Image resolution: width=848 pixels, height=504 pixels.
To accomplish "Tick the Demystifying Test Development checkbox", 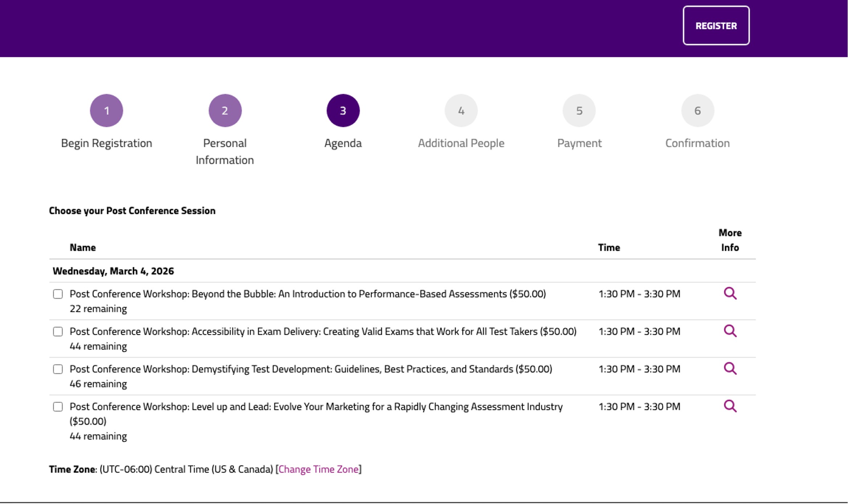I will [58, 369].
